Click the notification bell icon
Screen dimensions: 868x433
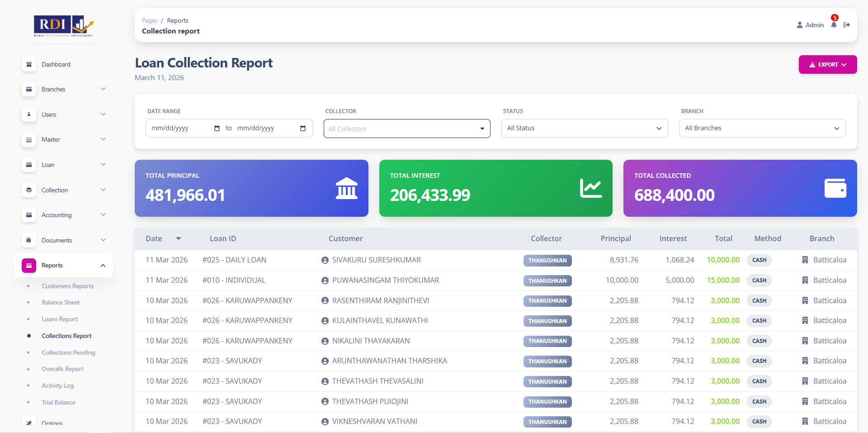point(834,25)
